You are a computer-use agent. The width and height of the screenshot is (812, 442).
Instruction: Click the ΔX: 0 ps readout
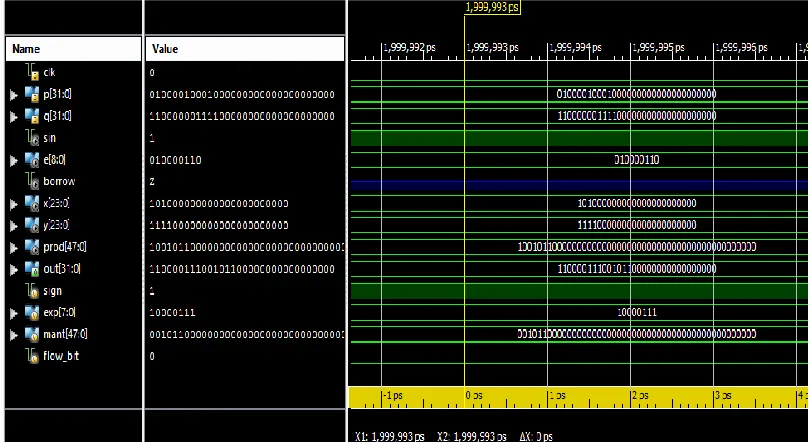[x=536, y=437]
